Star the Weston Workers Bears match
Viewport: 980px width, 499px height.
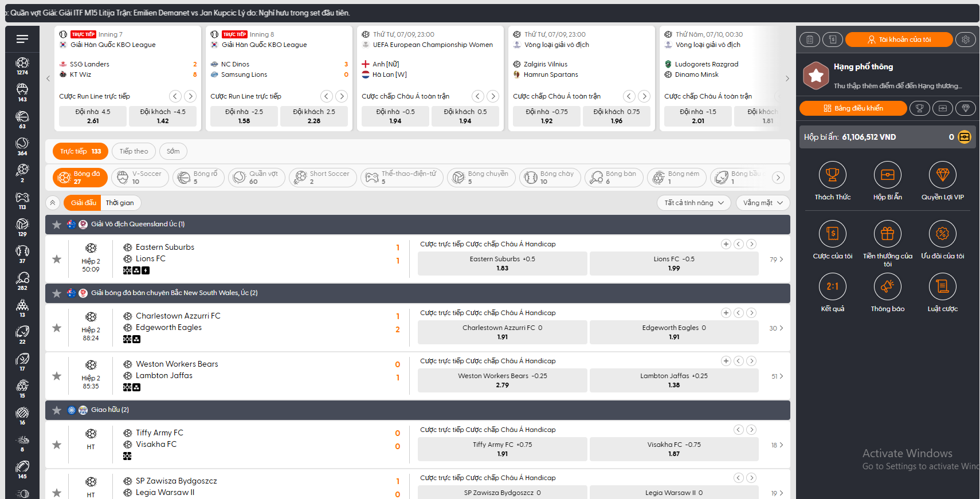tap(57, 376)
